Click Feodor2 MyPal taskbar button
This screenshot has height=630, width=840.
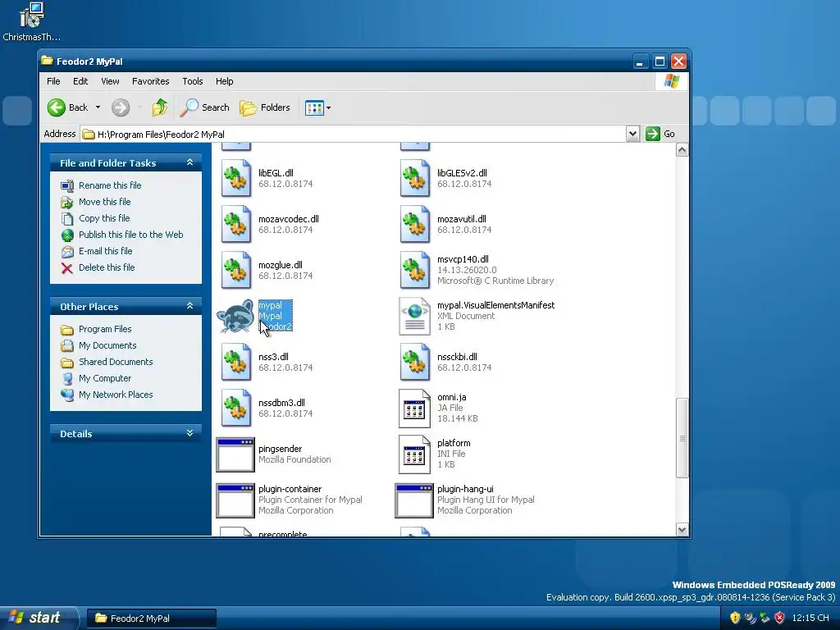tap(152, 619)
